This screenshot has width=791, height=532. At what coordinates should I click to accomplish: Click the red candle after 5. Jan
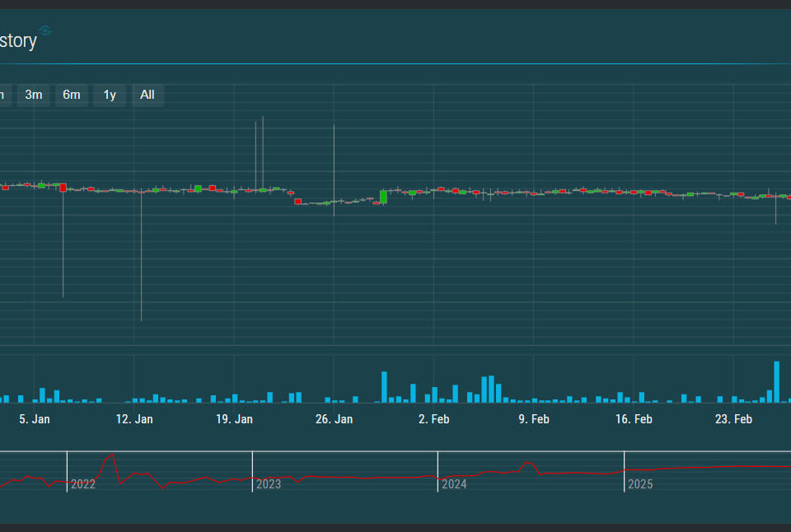tap(63, 188)
